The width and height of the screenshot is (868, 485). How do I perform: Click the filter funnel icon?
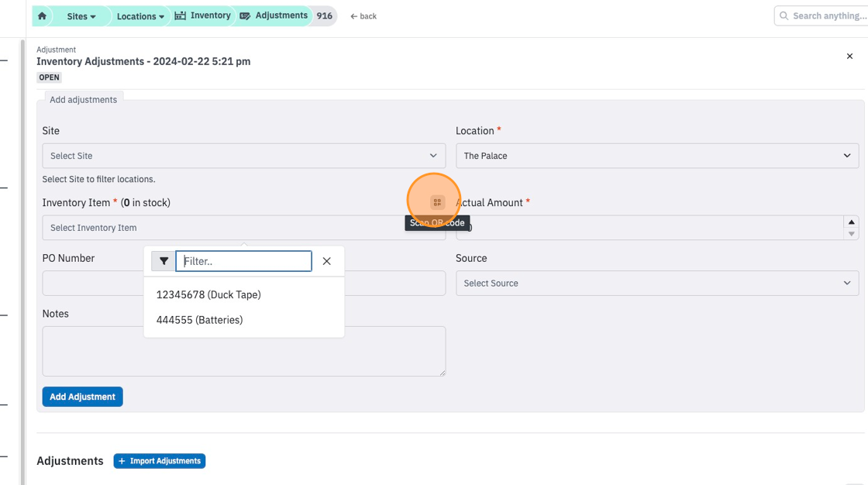click(x=164, y=261)
